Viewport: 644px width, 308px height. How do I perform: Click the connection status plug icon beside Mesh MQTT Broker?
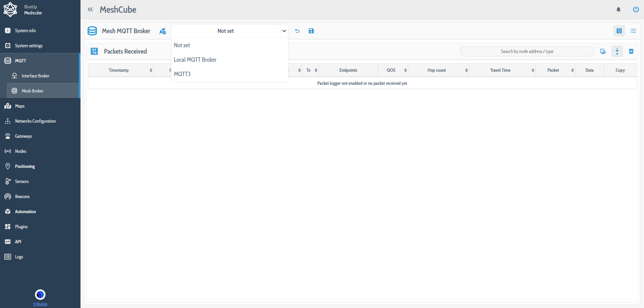tap(163, 31)
